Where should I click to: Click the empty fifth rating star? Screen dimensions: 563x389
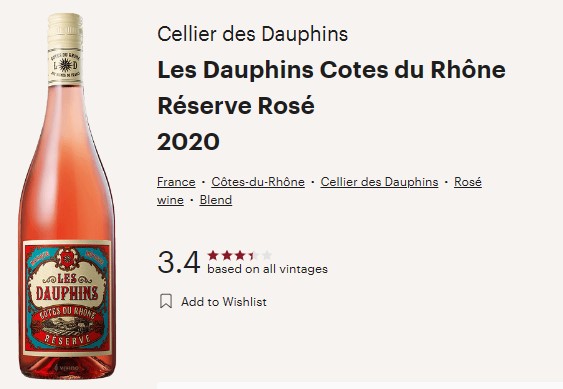[266, 255]
